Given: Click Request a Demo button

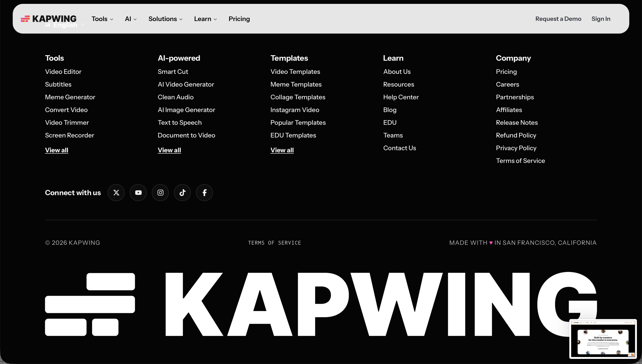Looking at the screenshot, I should (x=558, y=19).
